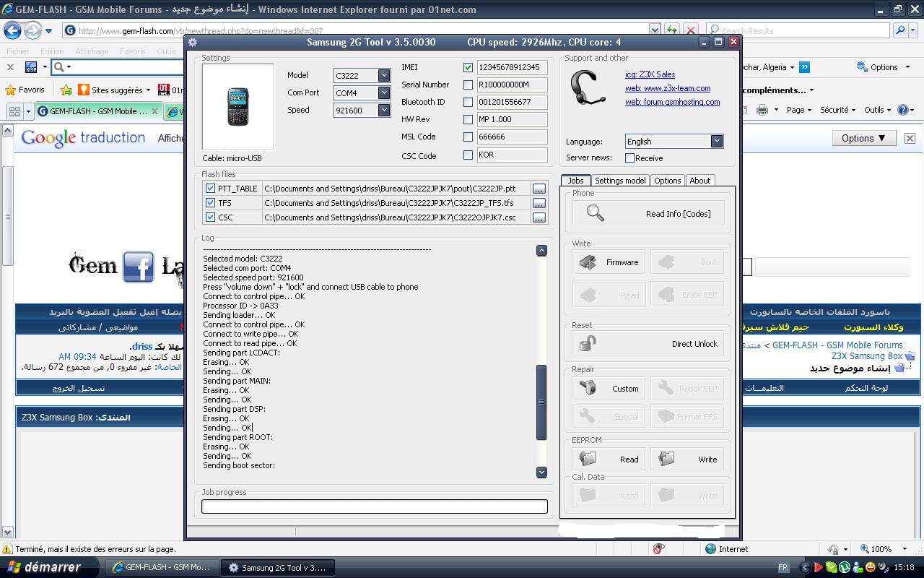Enable the Serial Number checkbox
924x578 pixels.
coord(468,85)
